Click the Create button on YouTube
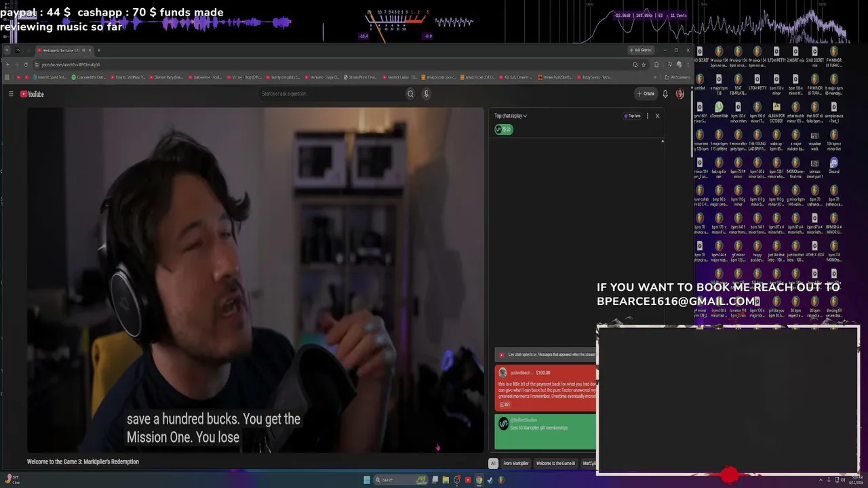Image resolution: width=868 pixels, height=488 pixels. [646, 94]
